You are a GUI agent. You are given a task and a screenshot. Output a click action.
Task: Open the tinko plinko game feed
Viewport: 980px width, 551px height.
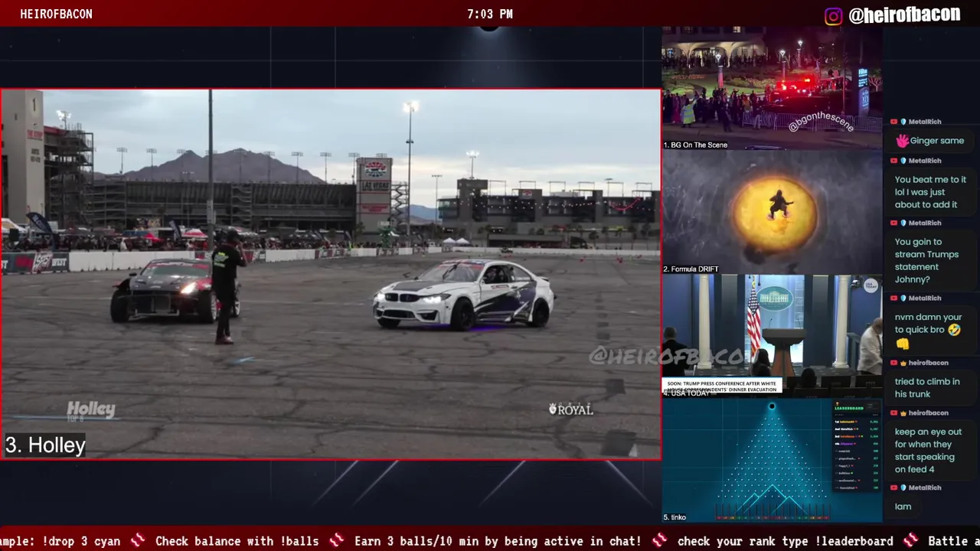tap(772, 461)
